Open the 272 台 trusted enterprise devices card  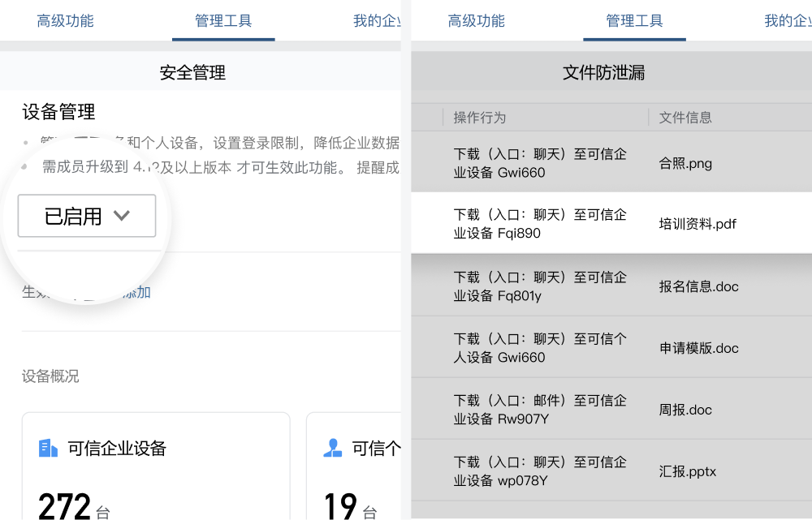pyautogui.click(x=156, y=466)
